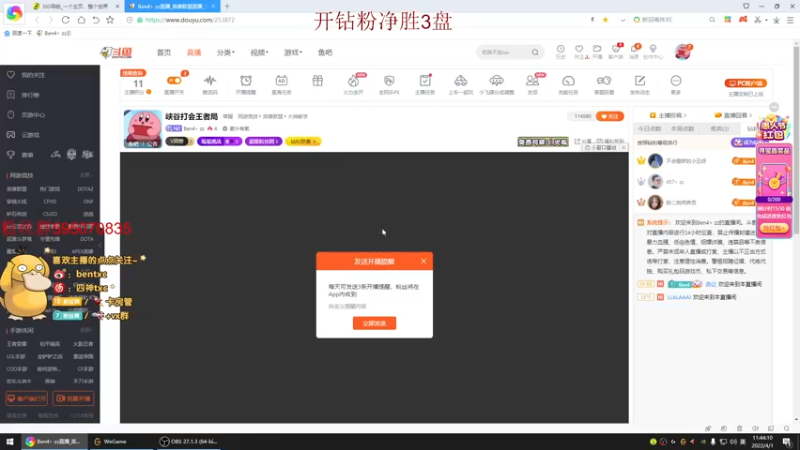The width and height of the screenshot is (800, 450).
Task: Click the orange 关注 follow button
Action: 610,116
